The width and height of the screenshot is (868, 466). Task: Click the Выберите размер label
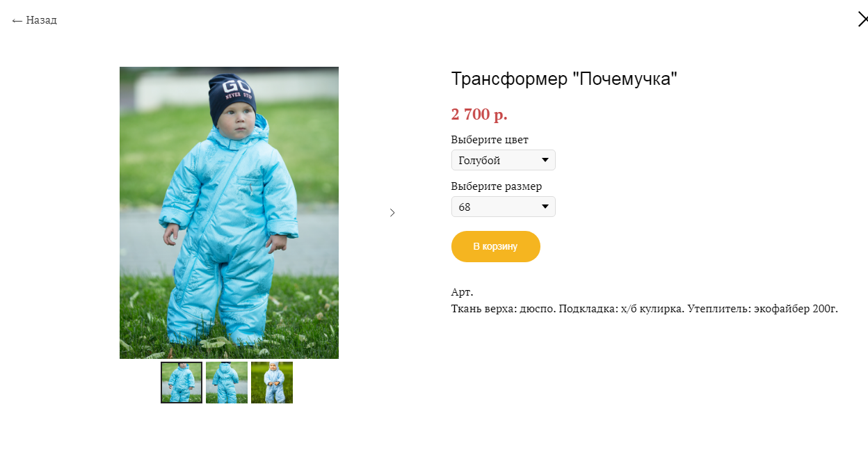(497, 186)
